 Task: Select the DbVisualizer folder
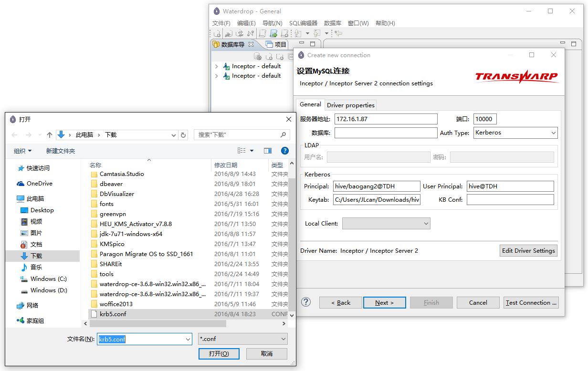click(x=116, y=194)
